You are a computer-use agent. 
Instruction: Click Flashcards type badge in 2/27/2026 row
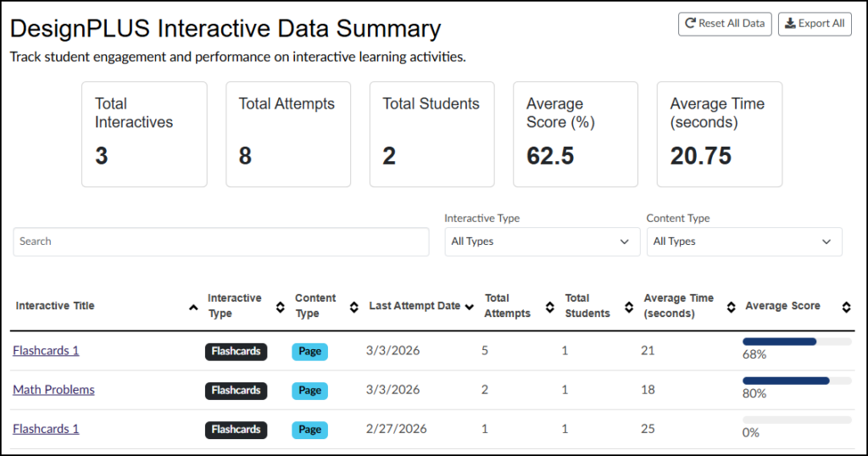[236, 430]
